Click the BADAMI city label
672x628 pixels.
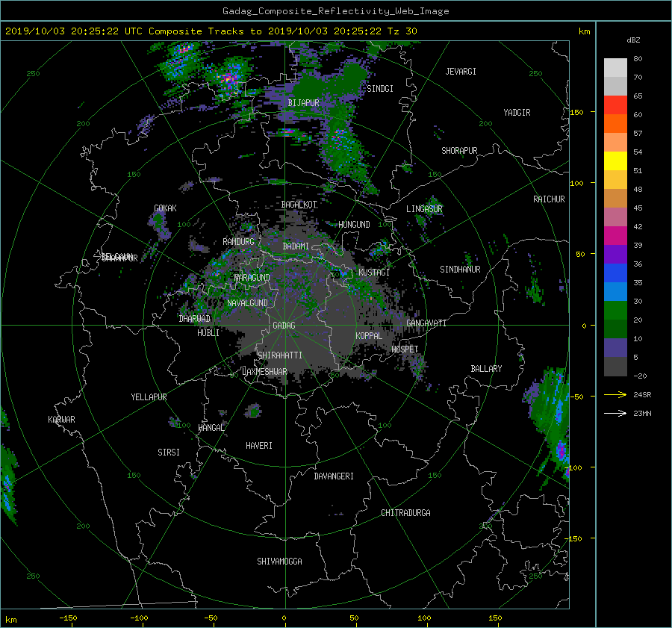296,246
